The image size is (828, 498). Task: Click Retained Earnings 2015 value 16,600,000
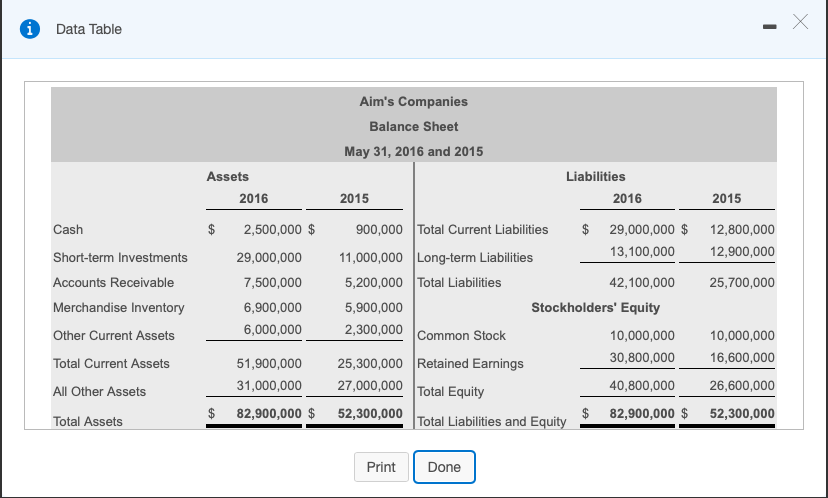pos(742,358)
